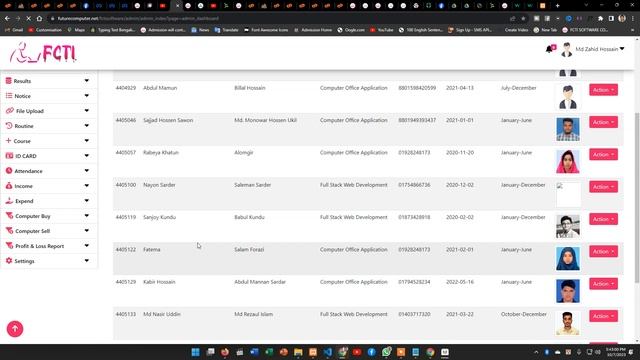
Task: Click the Course plus icon
Action: click(8, 140)
